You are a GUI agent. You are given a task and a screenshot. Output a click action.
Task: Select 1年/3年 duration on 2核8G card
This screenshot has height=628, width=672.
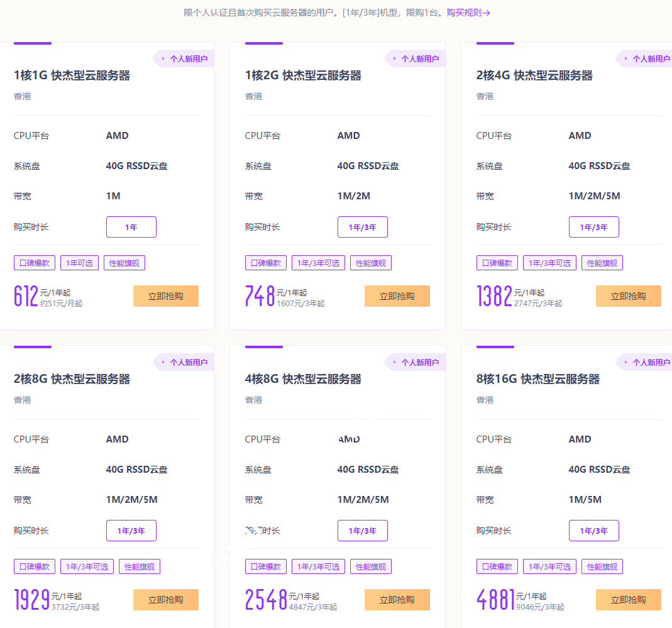click(131, 531)
